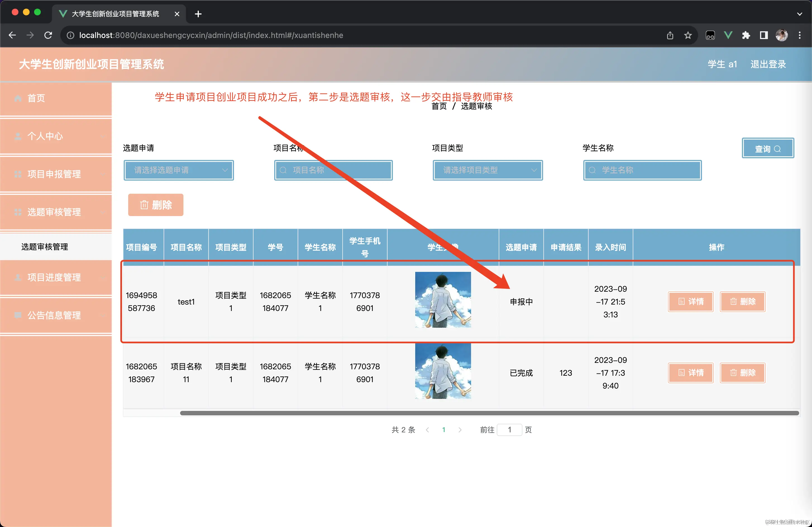The width and height of the screenshot is (812, 527).
Task: Select 选题审核管理 submenu item
Action: [45, 247]
